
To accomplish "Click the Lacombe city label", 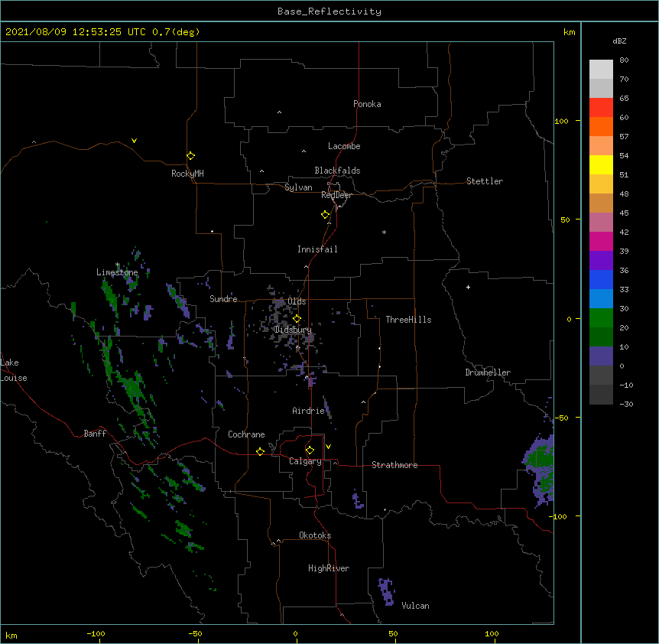I will click(344, 146).
